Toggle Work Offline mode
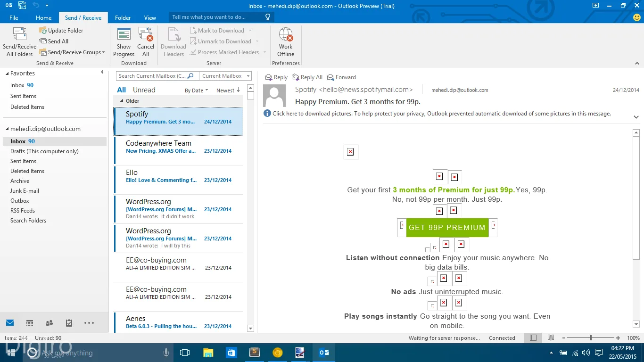The height and width of the screenshot is (362, 644). tap(286, 42)
